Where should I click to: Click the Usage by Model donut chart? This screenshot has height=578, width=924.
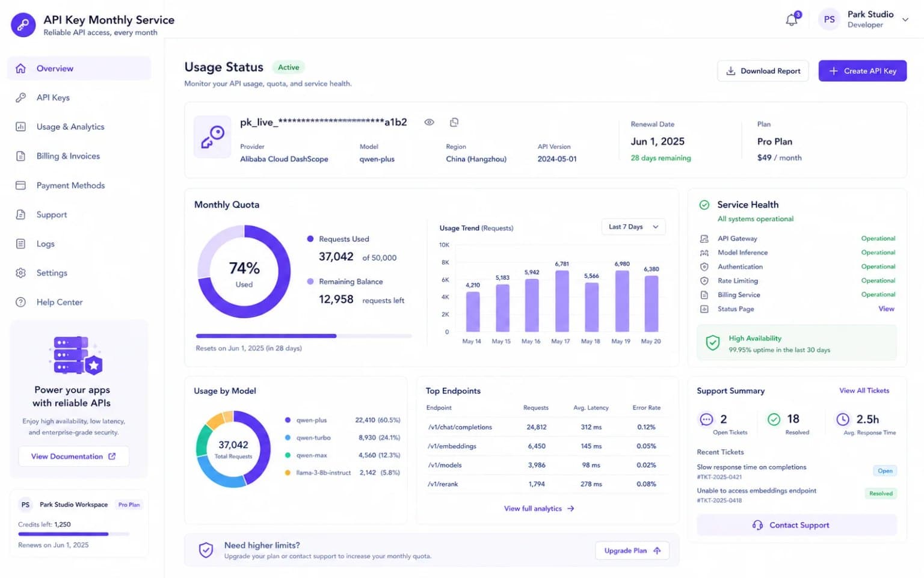click(233, 449)
